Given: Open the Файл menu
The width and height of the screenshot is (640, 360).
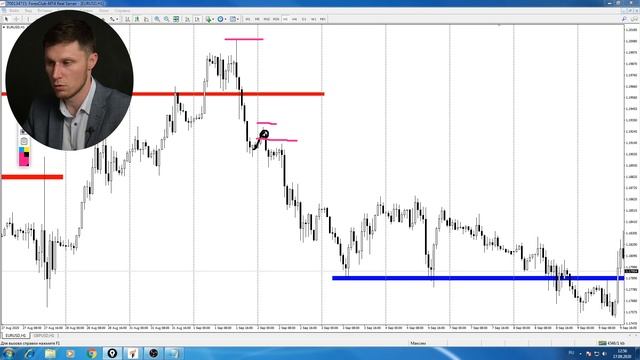Looking at the screenshot, I should [13, 11].
